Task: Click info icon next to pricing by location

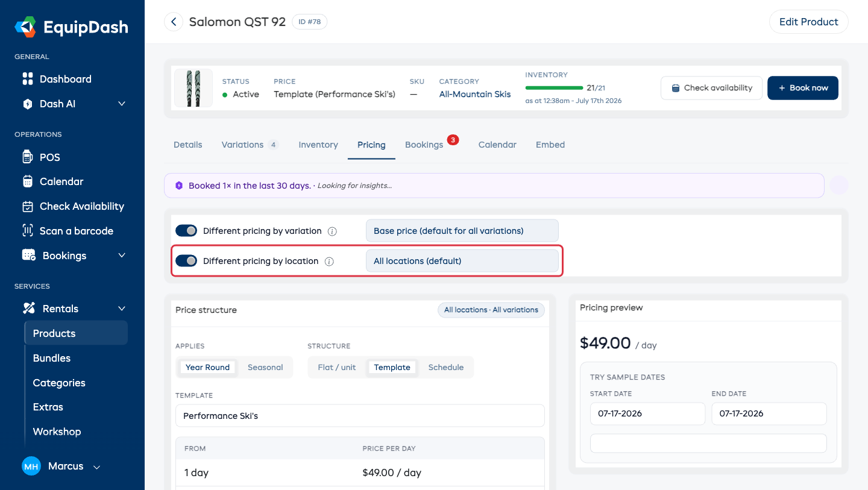Action: click(329, 262)
